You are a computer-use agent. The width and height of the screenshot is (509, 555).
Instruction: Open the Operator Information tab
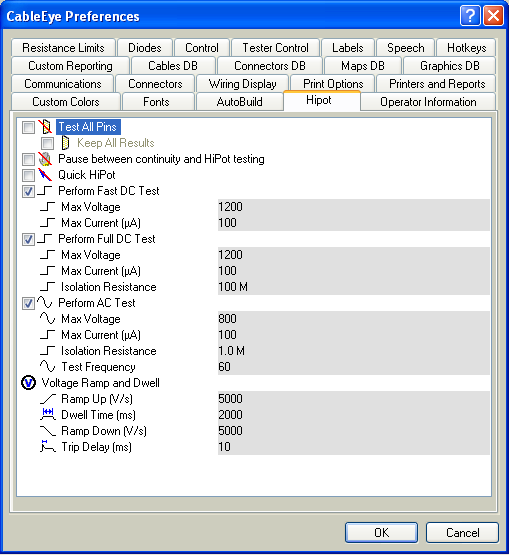coord(428,102)
